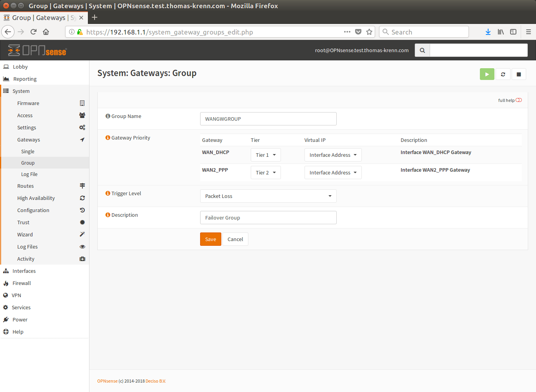Click the Description text field
536x392 pixels.
coord(268,218)
